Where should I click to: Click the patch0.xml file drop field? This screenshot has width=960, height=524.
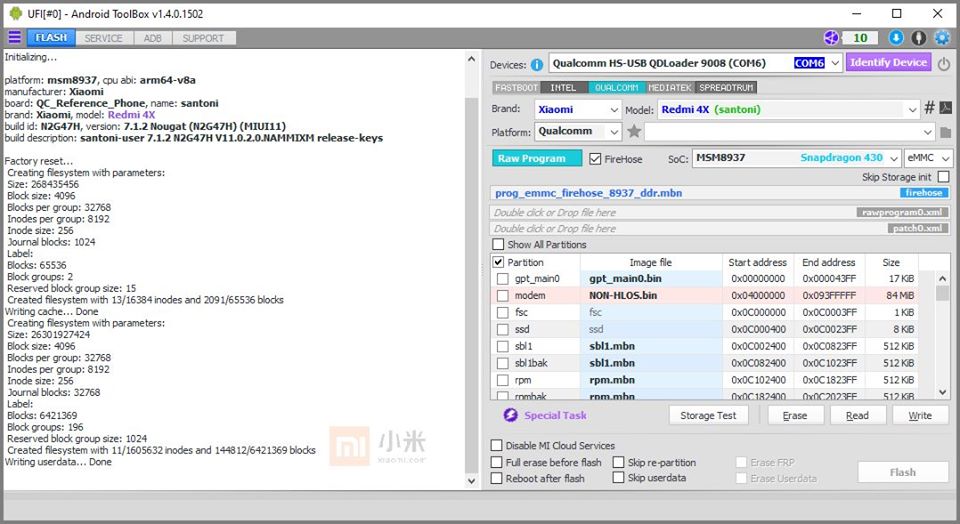720,228
